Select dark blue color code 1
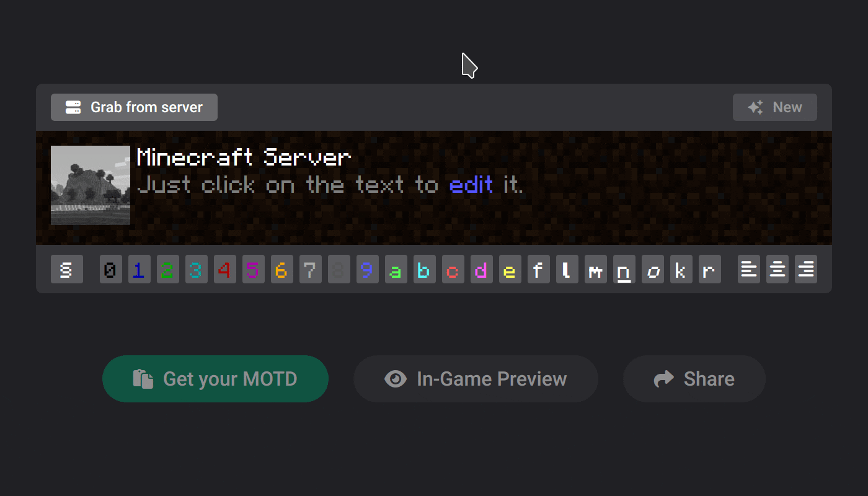The image size is (868, 496). (x=139, y=270)
